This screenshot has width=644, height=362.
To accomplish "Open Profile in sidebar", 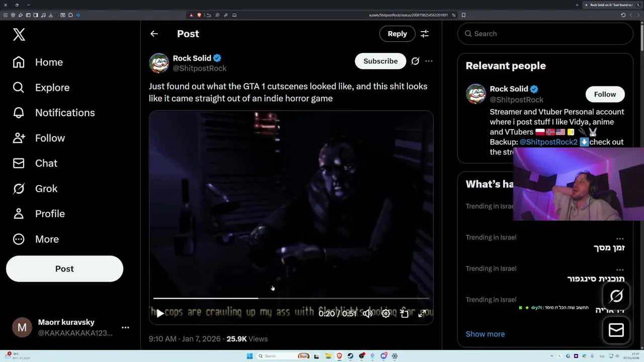I will coord(39,214).
